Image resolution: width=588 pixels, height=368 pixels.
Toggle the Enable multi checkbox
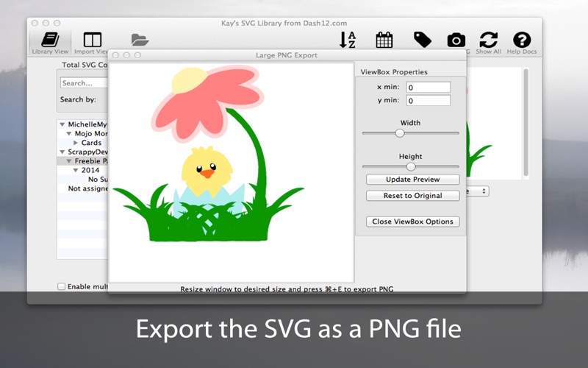click(x=62, y=286)
